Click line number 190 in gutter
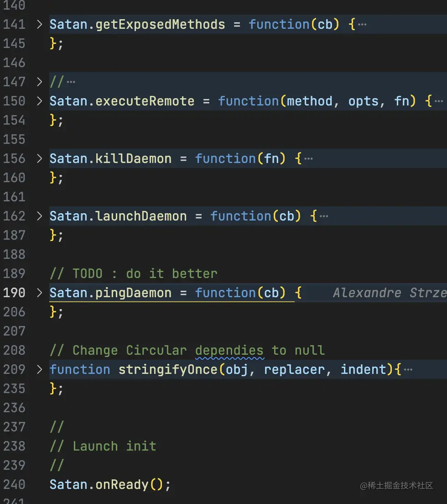Viewport: 447px width, 504px height. click(14, 293)
